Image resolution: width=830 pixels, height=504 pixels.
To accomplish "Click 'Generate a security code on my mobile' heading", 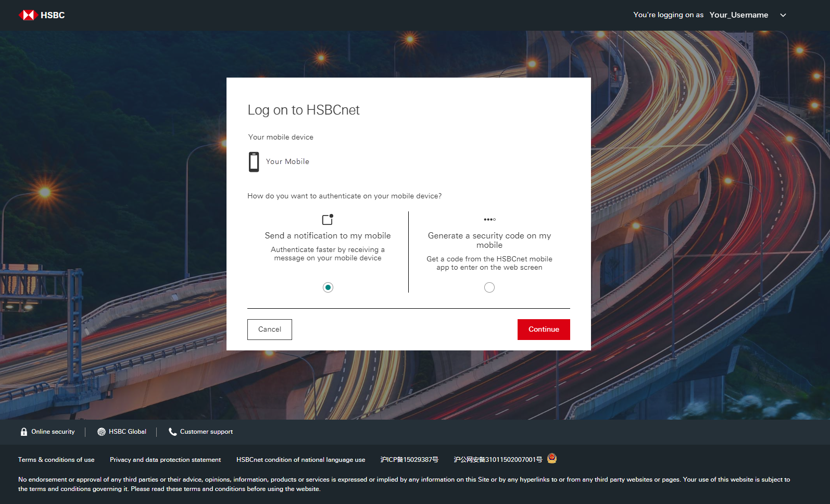I will tap(489, 241).
